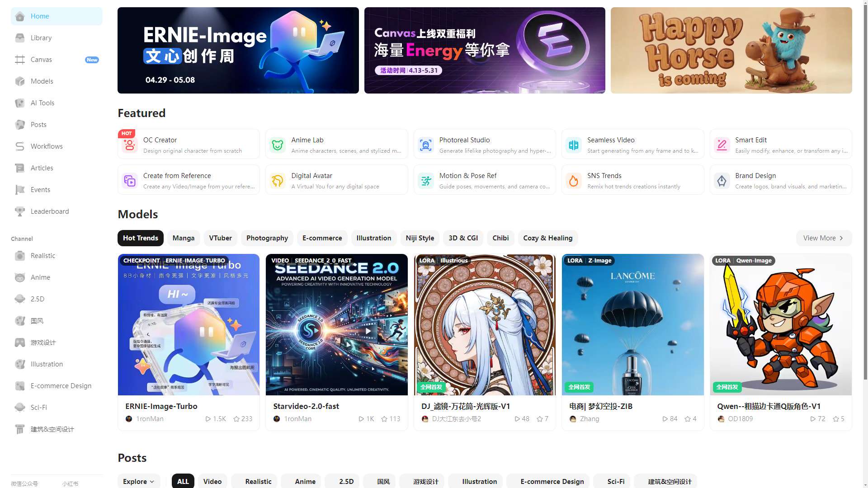
Task: Open the Models cube icon in sidebar
Action: click(20, 81)
